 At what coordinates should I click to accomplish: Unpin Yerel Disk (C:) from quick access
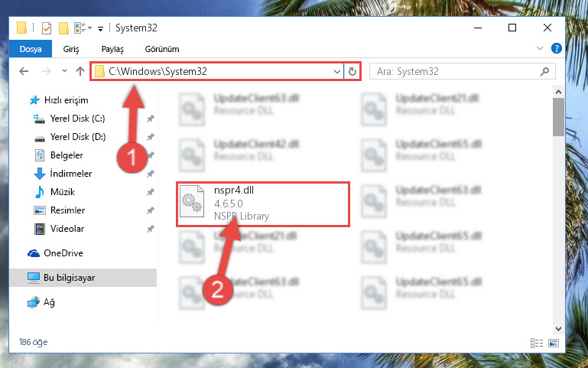(151, 119)
